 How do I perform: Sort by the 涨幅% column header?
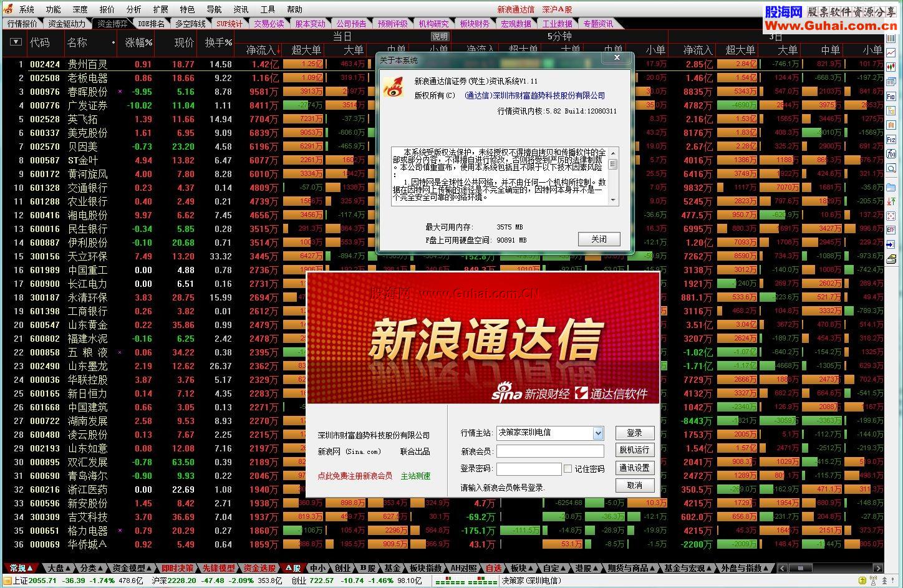138,42
